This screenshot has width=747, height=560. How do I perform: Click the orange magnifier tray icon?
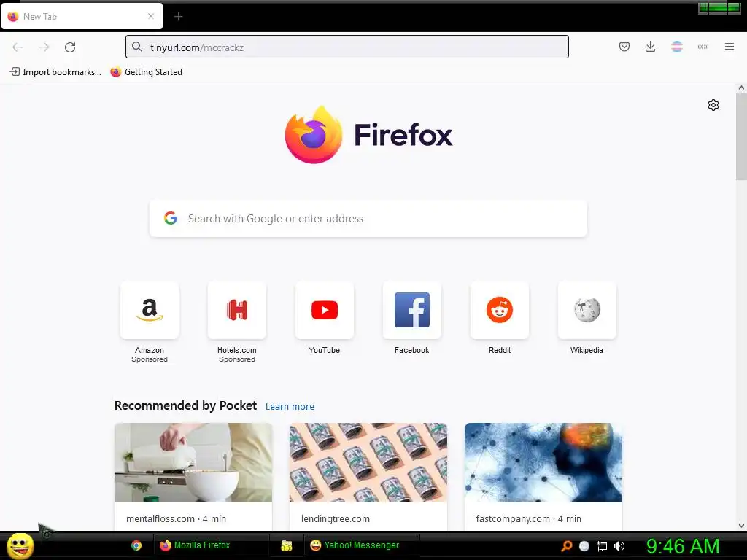tap(566, 546)
